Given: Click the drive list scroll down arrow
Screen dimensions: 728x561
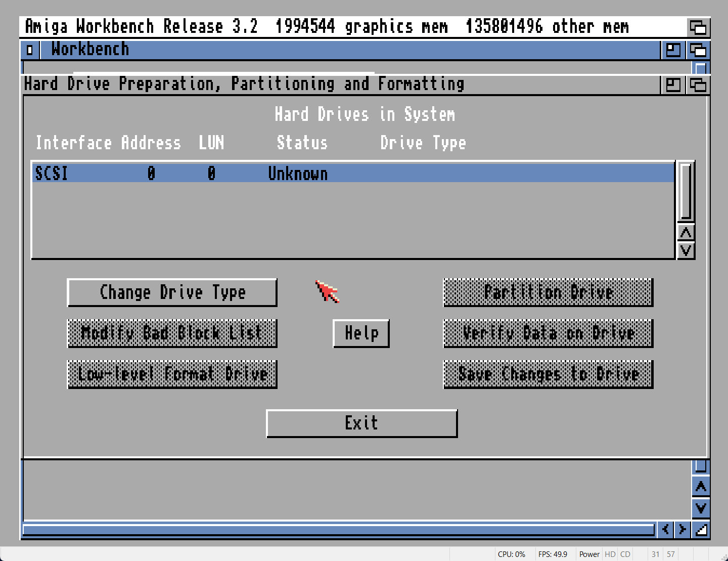Looking at the screenshot, I should (686, 250).
